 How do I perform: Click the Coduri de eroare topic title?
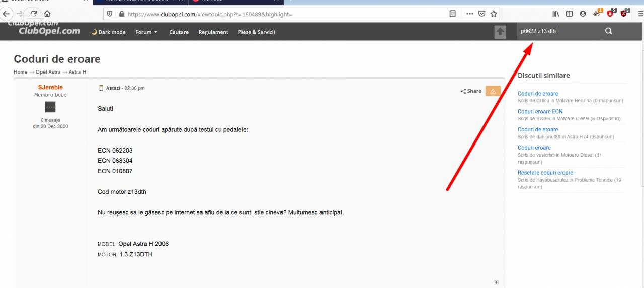click(x=57, y=59)
